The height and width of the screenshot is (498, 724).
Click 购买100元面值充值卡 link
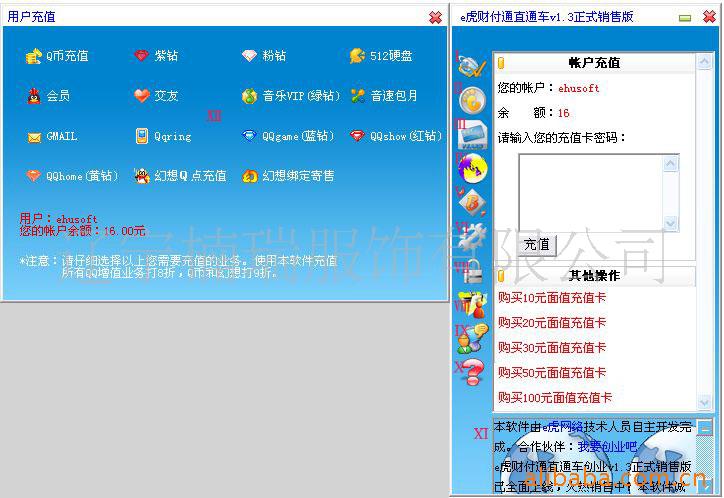pos(555,397)
